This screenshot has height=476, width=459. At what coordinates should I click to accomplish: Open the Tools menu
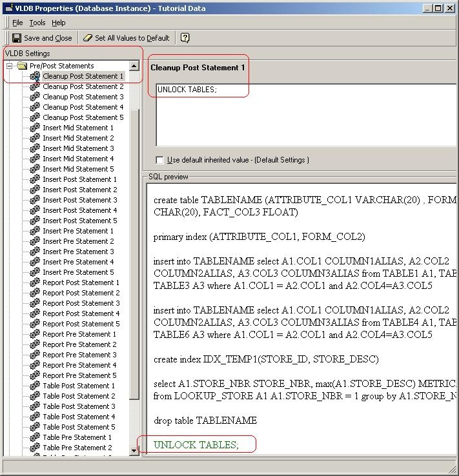(x=37, y=23)
